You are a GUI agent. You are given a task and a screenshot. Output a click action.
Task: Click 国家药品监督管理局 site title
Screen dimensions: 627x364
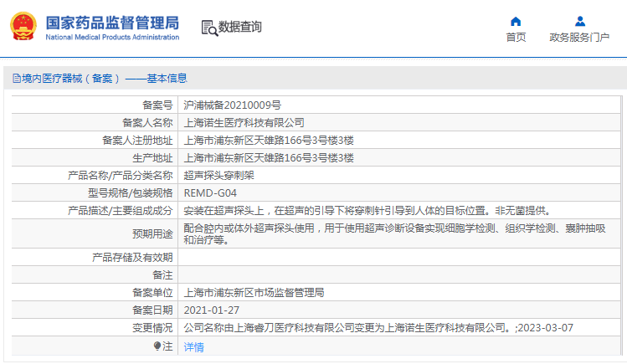(112, 23)
